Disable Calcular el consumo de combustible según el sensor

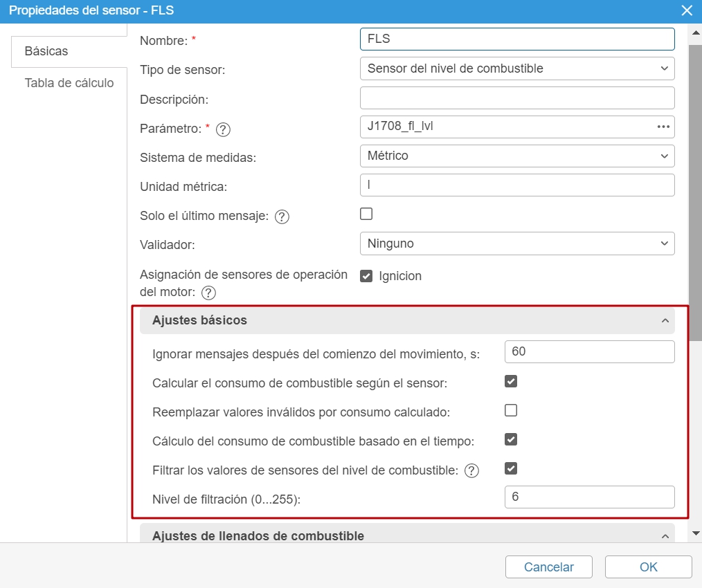pos(510,380)
